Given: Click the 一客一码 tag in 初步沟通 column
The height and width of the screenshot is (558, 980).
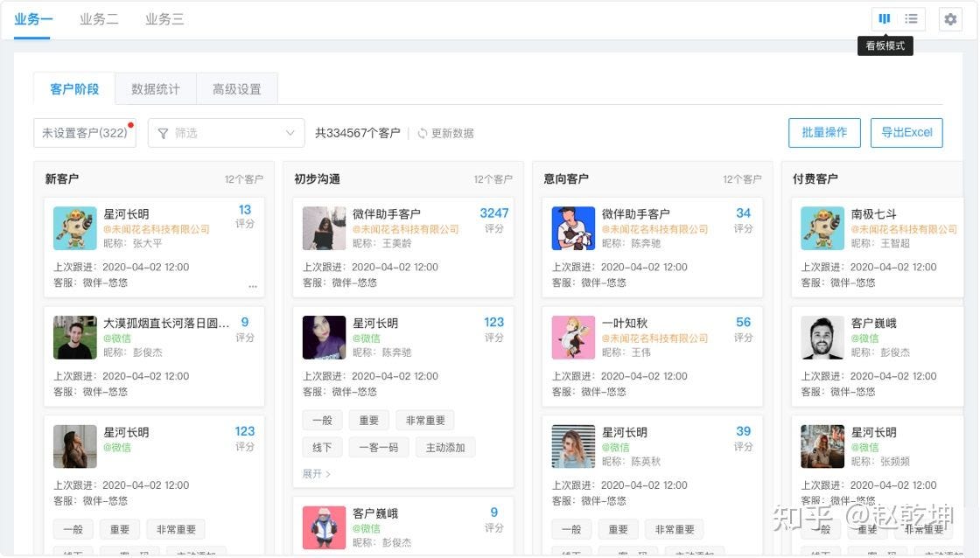Looking at the screenshot, I should (379, 448).
